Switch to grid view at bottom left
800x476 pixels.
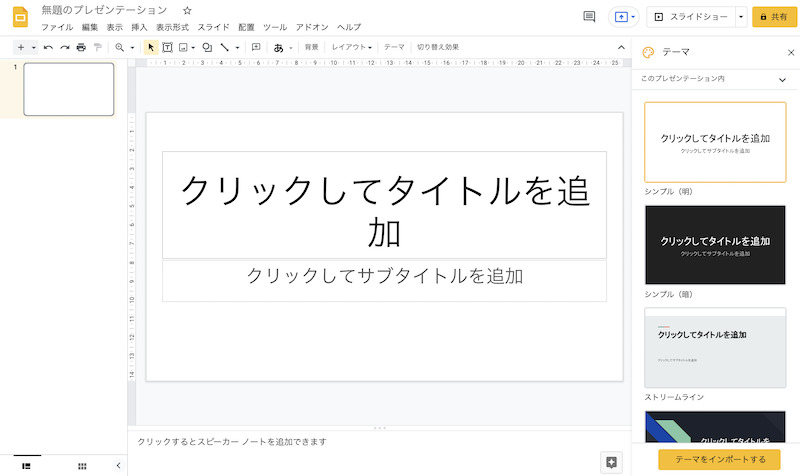coord(82,466)
